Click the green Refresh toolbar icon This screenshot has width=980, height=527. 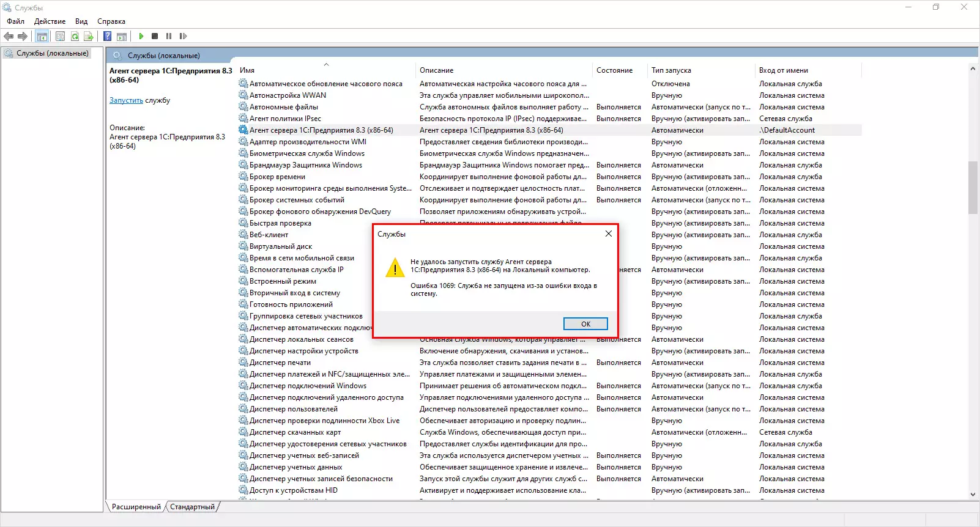(x=75, y=37)
